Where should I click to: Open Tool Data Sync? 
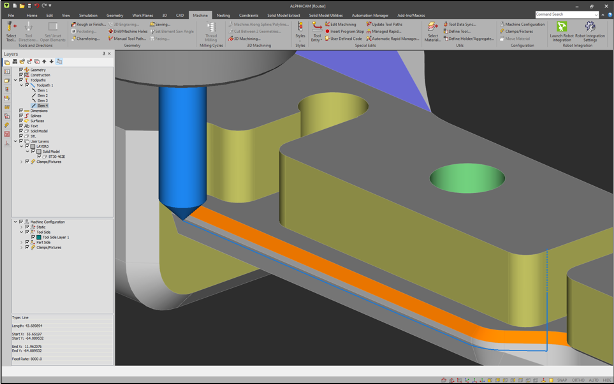(x=459, y=24)
